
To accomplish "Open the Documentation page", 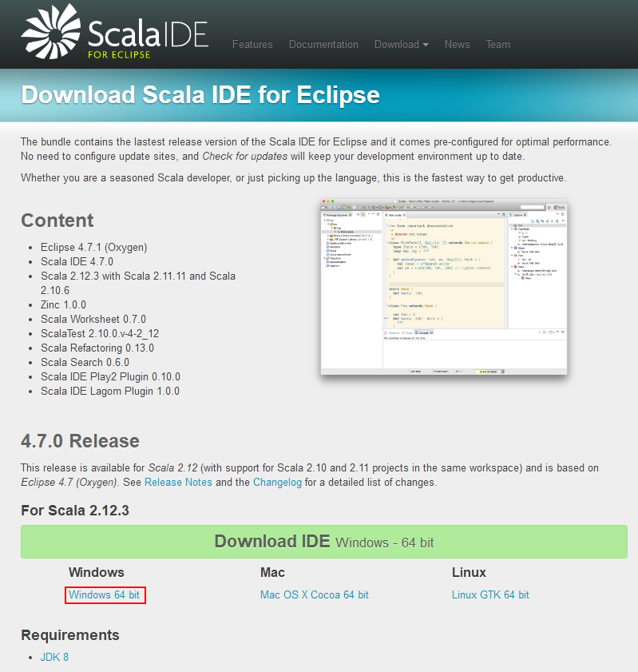I will (x=323, y=44).
